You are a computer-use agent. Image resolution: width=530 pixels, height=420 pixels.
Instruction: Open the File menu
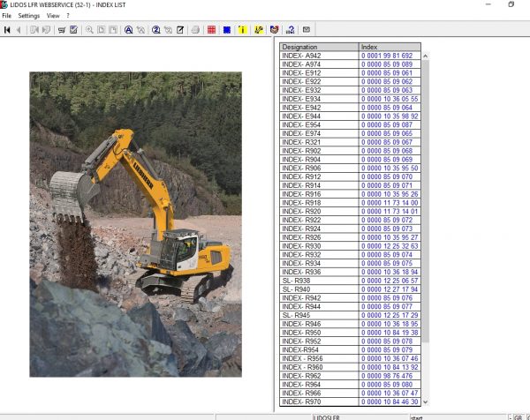6,16
